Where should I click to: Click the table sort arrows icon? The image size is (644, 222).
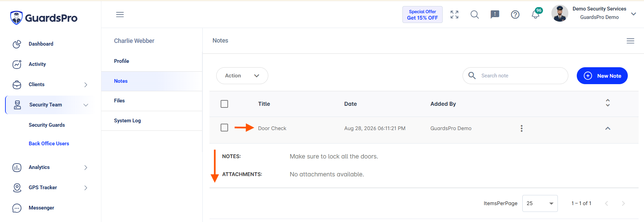pos(608,103)
